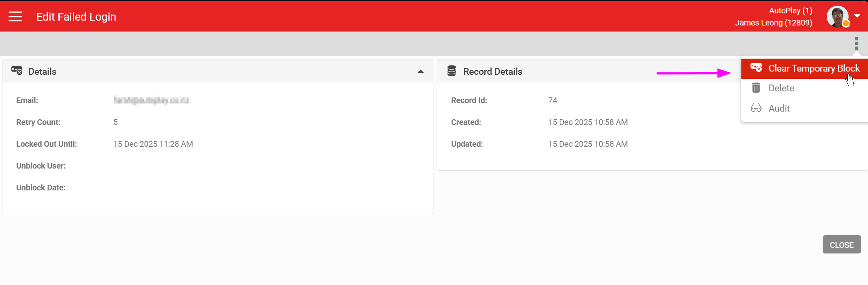
Task: Click the James Leong profile avatar
Action: pos(837,17)
